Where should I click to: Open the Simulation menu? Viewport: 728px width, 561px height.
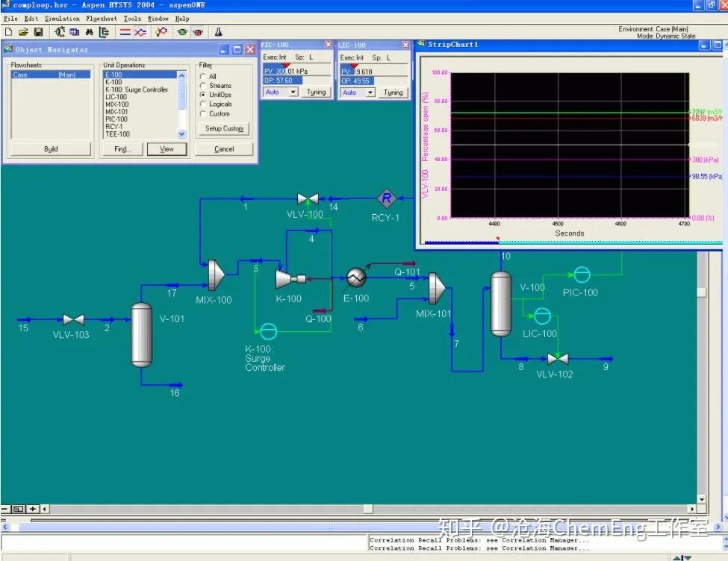coord(62,18)
